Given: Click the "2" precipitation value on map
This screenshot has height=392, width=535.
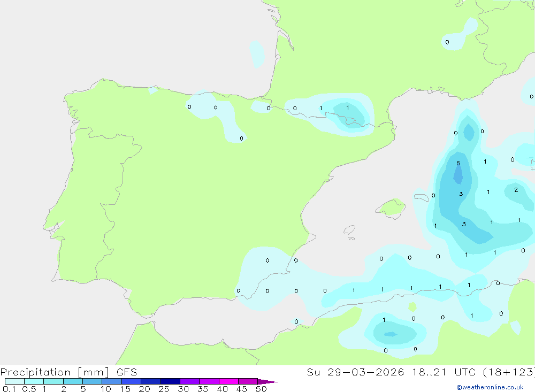Looking at the screenshot, I should [x=516, y=190].
